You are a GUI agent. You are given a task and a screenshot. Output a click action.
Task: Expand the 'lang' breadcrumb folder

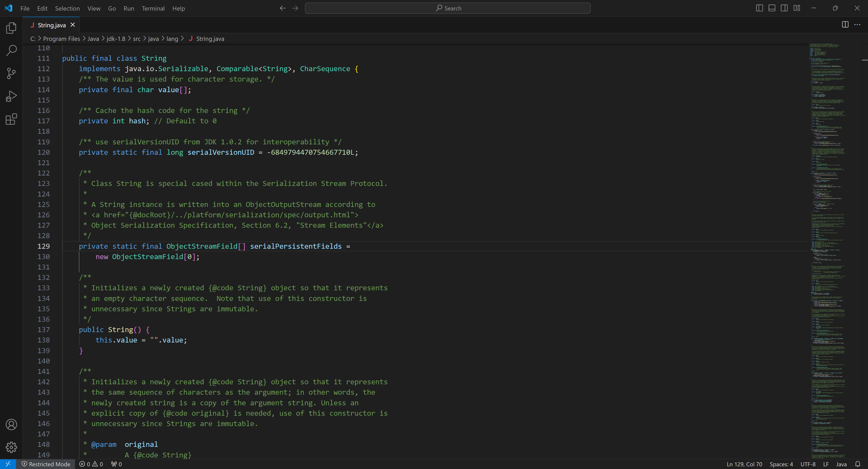(172, 39)
